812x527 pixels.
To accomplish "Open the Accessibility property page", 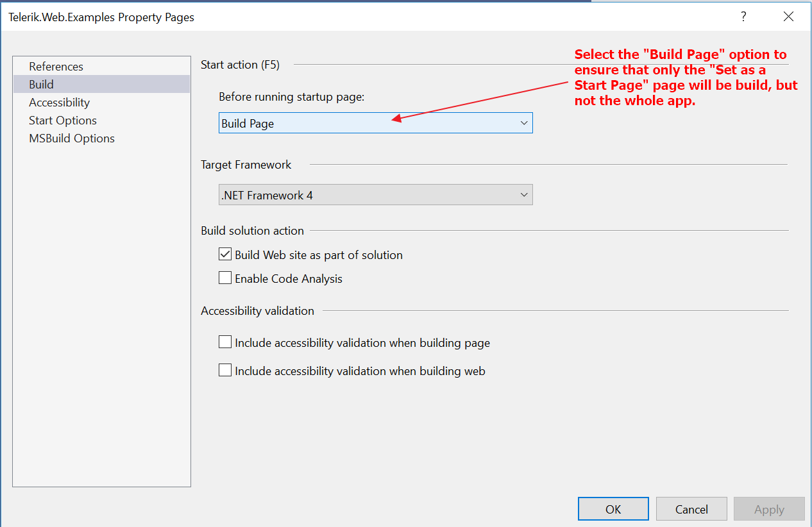I will 101,103.
